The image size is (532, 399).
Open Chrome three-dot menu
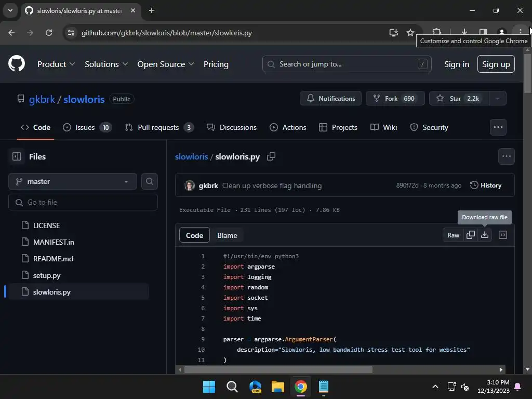click(520, 33)
